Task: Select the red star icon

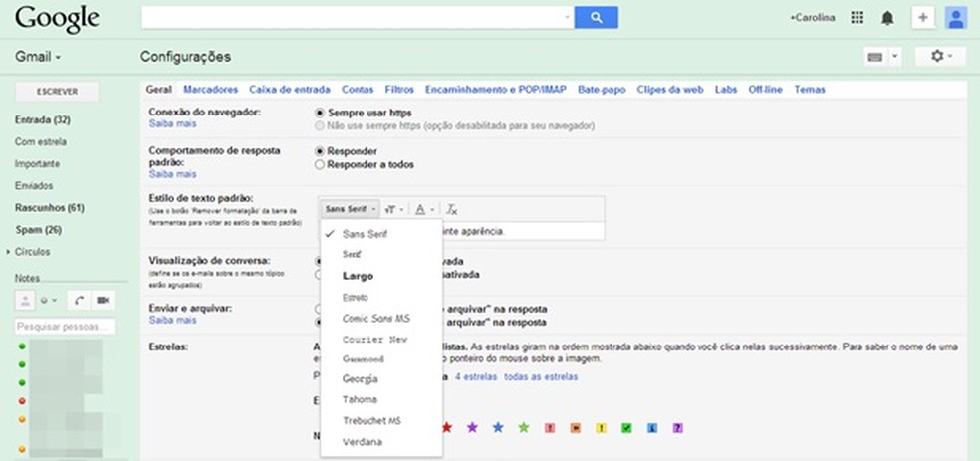Action: click(x=446, y=428)
